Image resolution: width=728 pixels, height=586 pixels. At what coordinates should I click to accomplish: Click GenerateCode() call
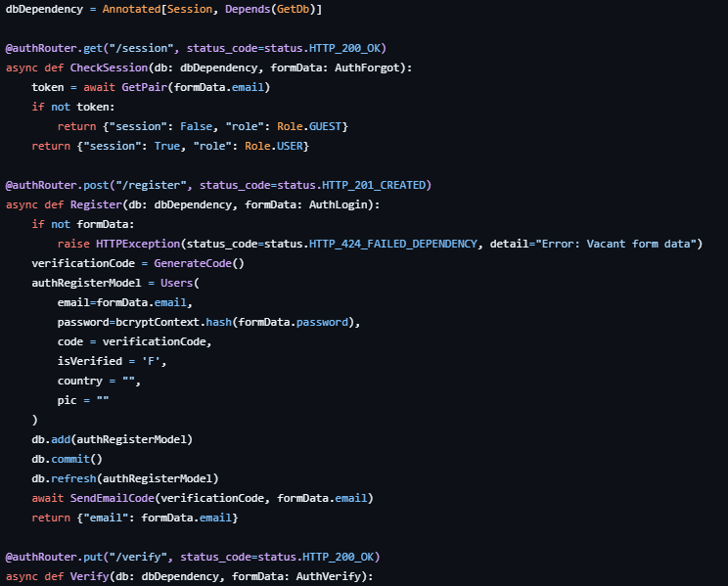click(x=200, y=263)
